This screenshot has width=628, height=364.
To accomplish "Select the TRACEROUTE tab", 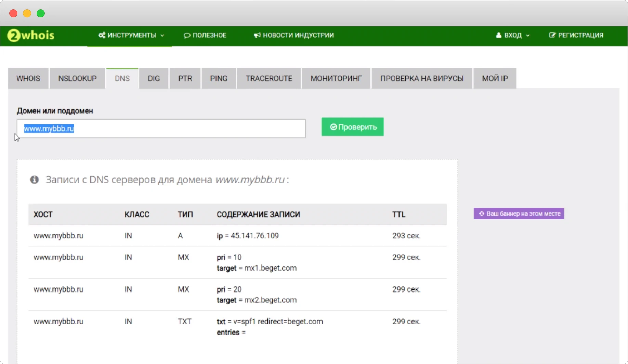I will pos(269,78).
